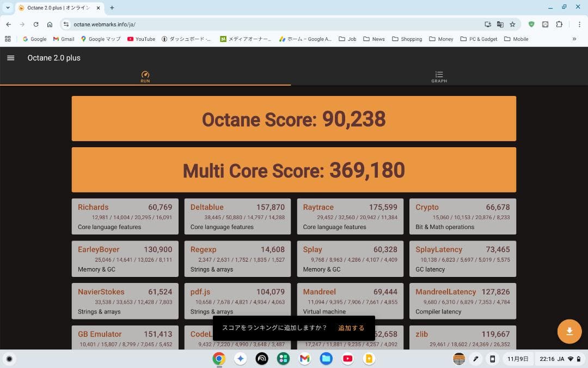
Task: Expand the hidden bookmarks overflow chevron
Action: pos(574,39)
